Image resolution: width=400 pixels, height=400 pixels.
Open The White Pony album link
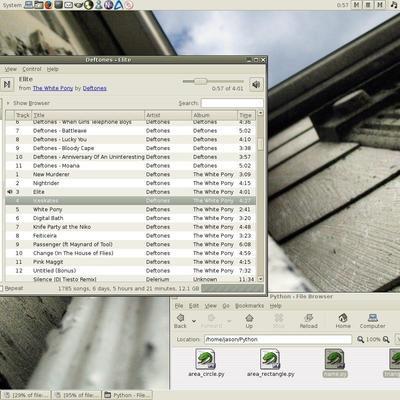pyautogui.click(x=53, y=88)
